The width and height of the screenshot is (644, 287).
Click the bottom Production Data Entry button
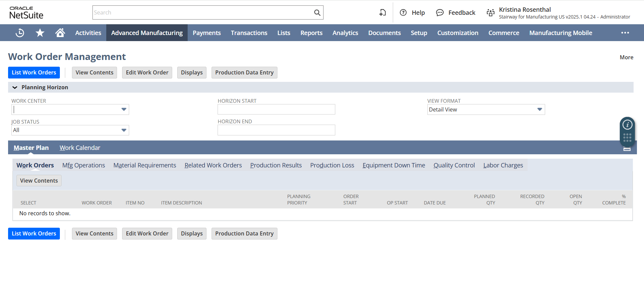(244, 233)
